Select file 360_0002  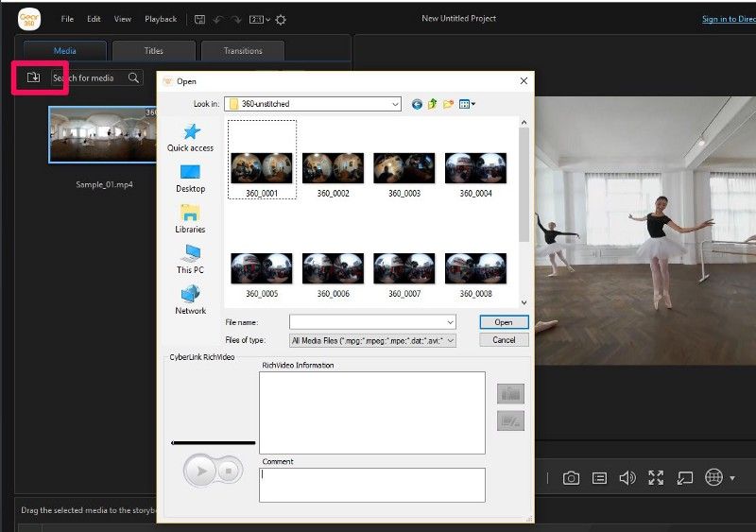click(x=334, y=175)
